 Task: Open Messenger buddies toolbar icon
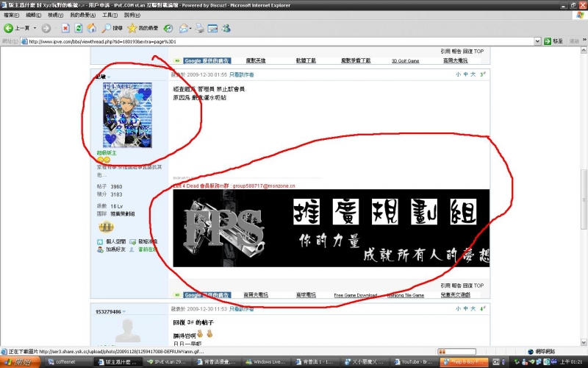(x=226, y=28)
